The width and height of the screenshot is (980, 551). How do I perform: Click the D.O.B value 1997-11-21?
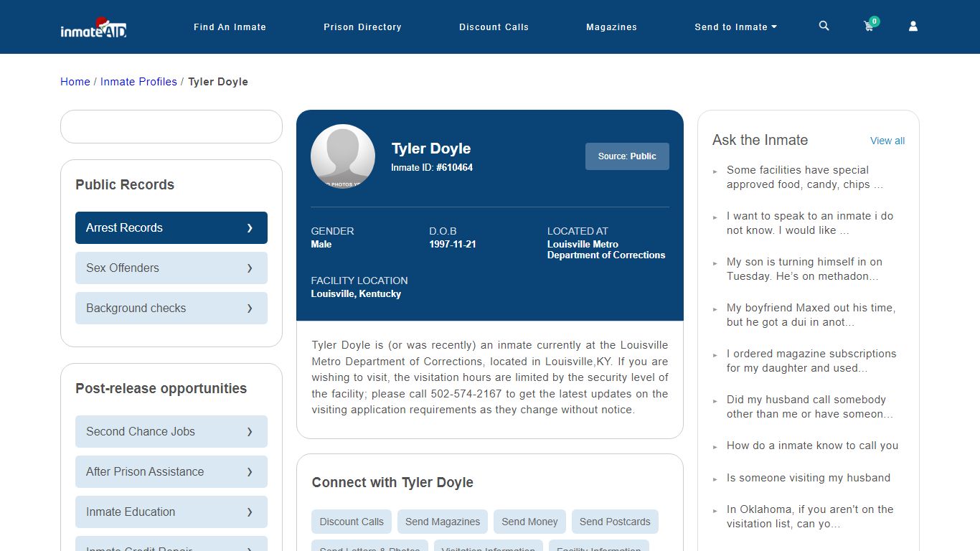(453, 244)
